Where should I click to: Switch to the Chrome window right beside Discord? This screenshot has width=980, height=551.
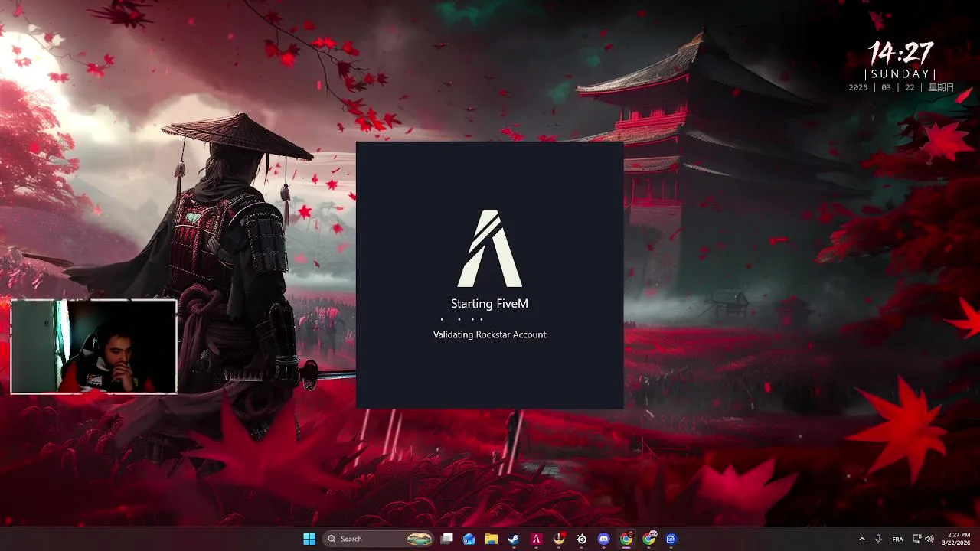[x=626, y=539]
